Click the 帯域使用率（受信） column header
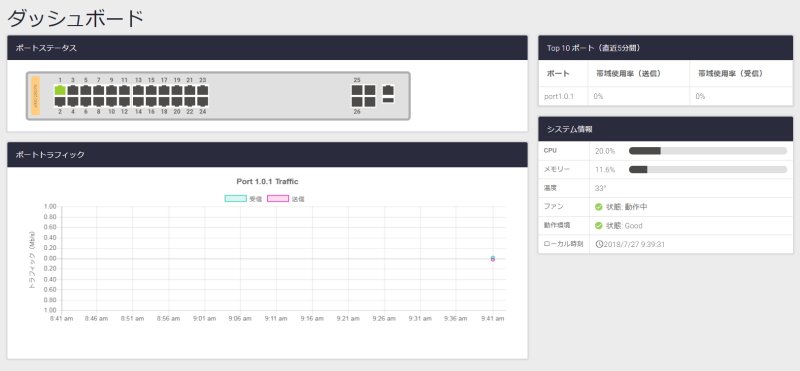The image size is (800, 371). coord(730,73)
